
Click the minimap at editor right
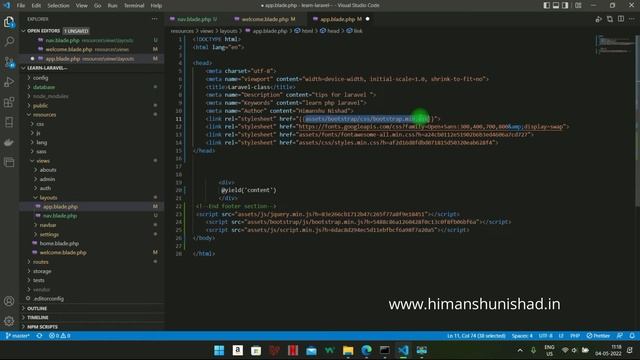[614, 45]
